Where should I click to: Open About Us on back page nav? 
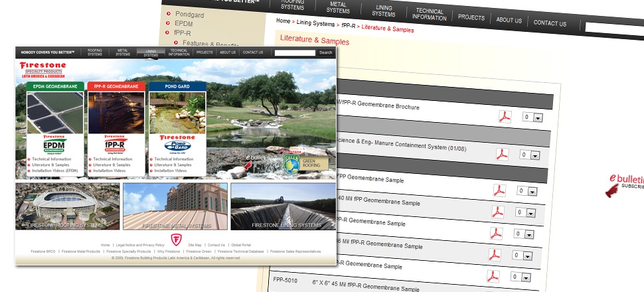click(x=509, y=20)
